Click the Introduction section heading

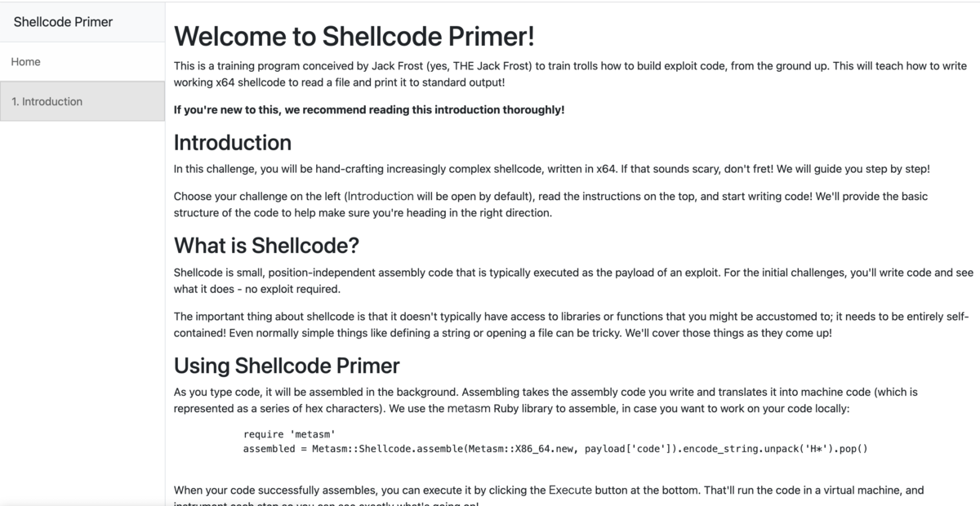pos(233,142)
